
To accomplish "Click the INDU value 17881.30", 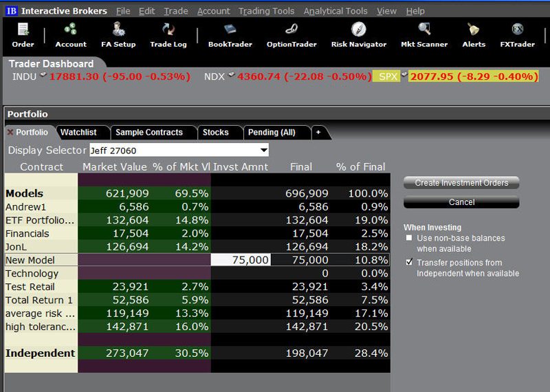I will pos(74,76).
